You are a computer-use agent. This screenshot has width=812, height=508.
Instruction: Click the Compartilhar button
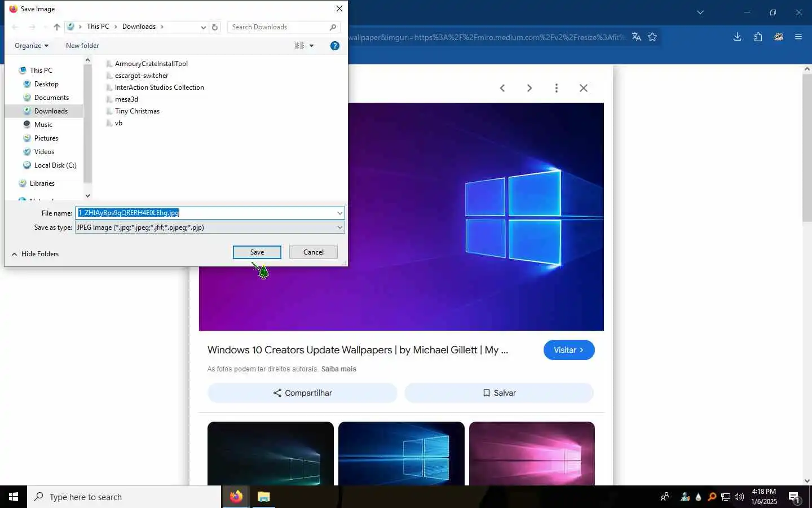tap(302, 393)
